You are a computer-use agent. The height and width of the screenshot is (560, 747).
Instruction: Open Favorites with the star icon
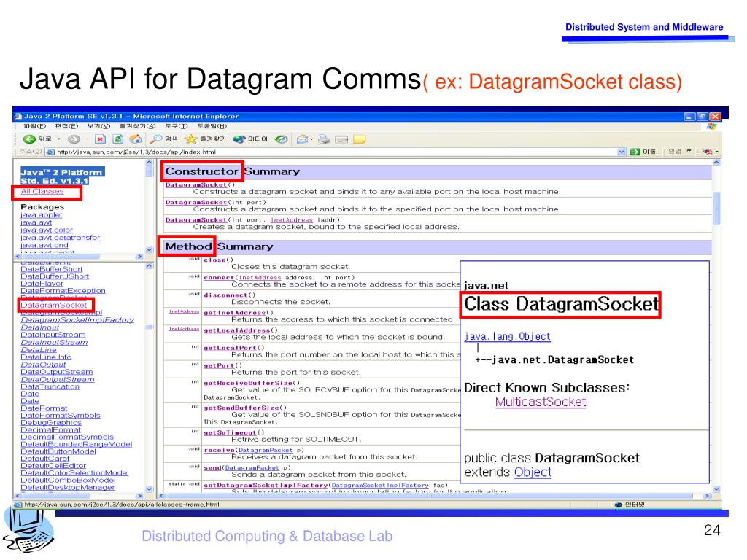[x=191, y=139]
